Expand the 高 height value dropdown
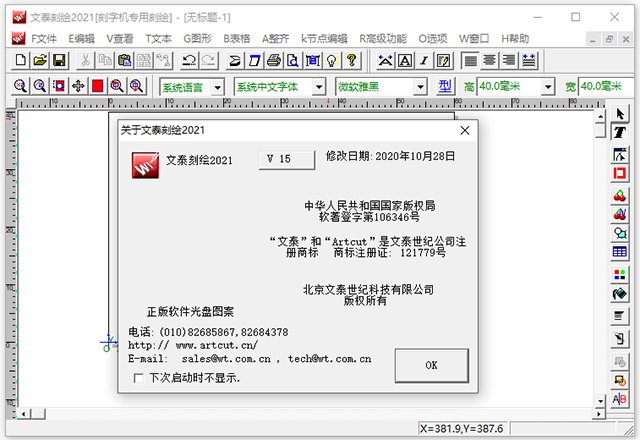 (548, 87)
